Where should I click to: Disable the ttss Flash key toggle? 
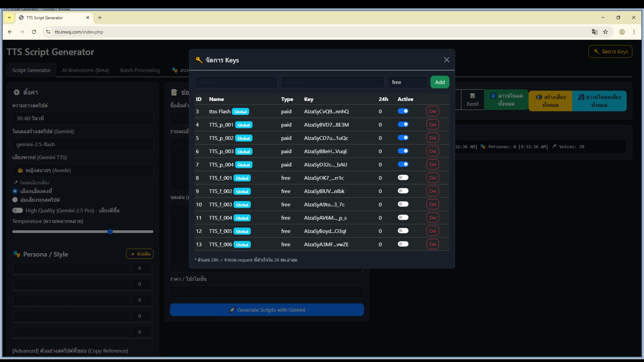click(x=403, y=111)
